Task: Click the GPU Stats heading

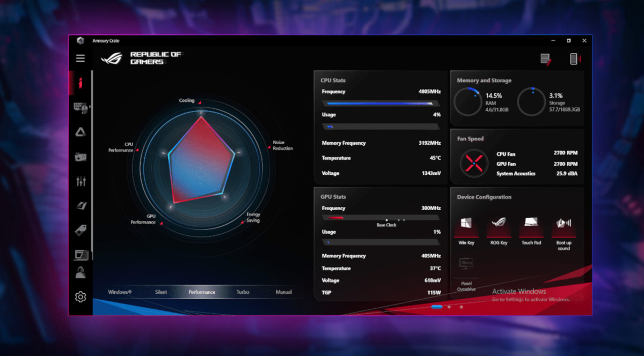Action: [333, 197]
